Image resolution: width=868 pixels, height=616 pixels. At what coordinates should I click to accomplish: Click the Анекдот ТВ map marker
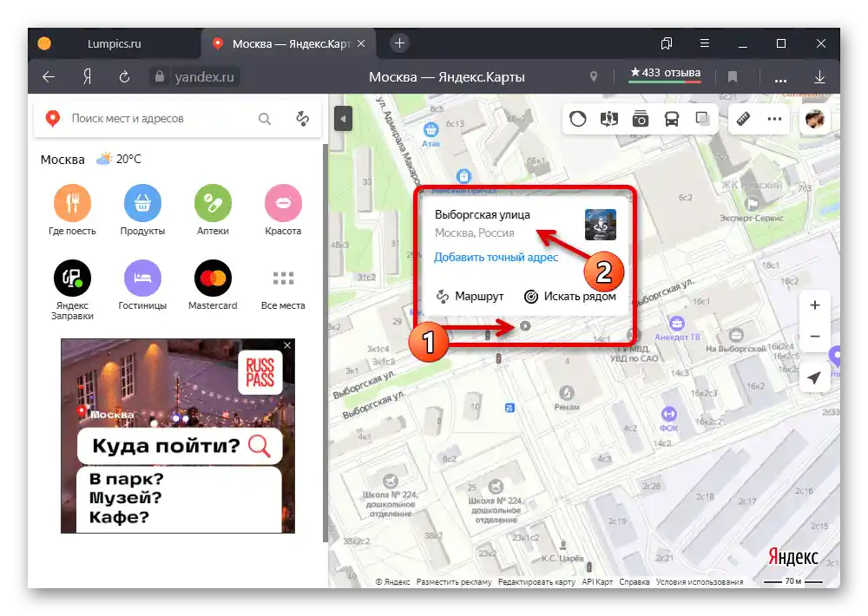(x=676, y=324)
